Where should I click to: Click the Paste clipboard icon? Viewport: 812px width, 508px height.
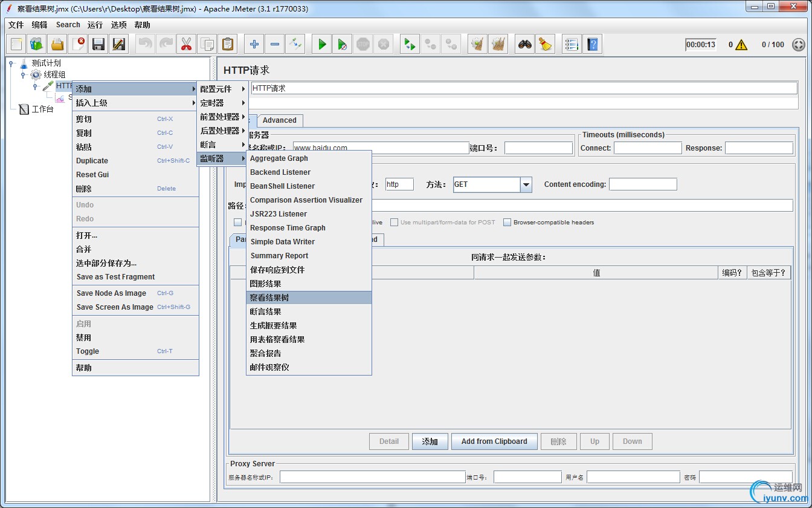pyautogui.click(x=227, y=44)
